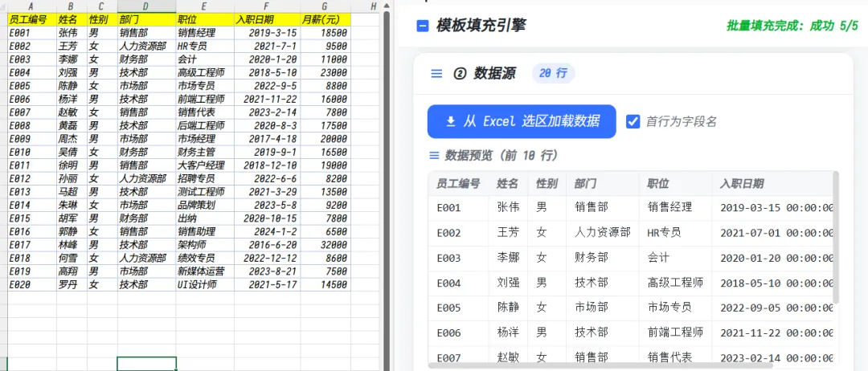Select spreadsheet cell 高级工程师
Viewport: 868px width, 371px height.
[x=205, y=72]
